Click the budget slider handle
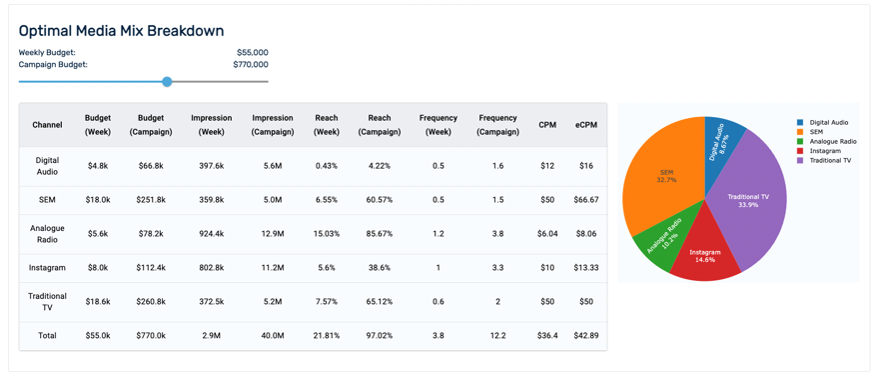The height and width of the screenshot is (378, 880). click(167, 82)
